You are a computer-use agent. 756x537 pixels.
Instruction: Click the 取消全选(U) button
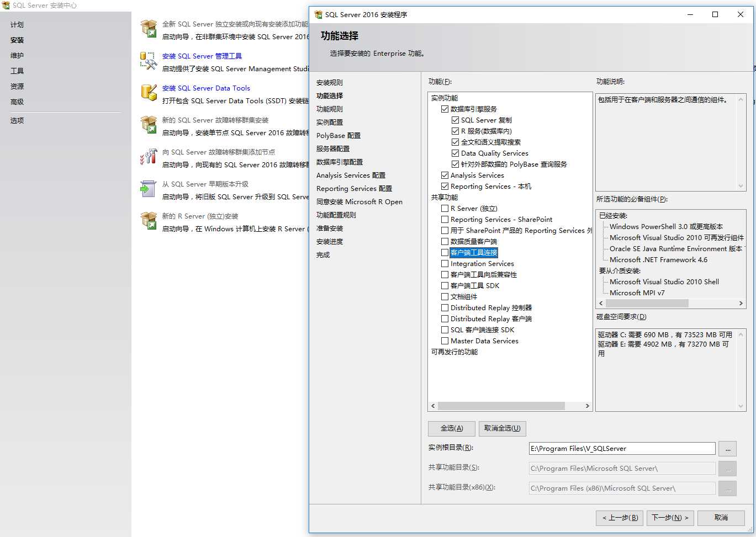point(502,428)
